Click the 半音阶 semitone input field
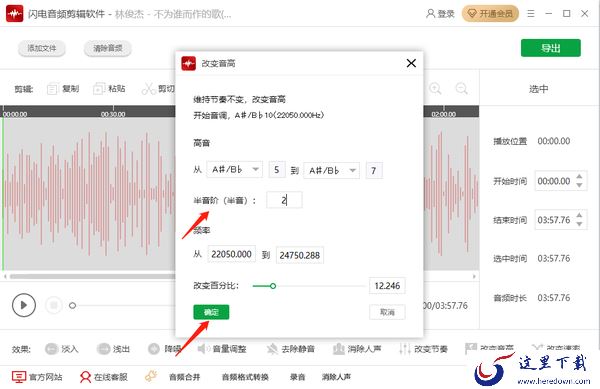The width and height of the screenshot is (600, 389). click(284, 200)
